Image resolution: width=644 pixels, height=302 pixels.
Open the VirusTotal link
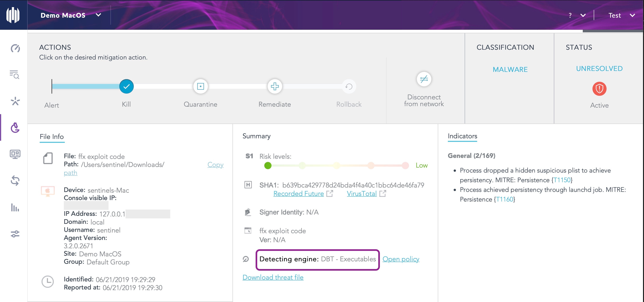(362, 193)
